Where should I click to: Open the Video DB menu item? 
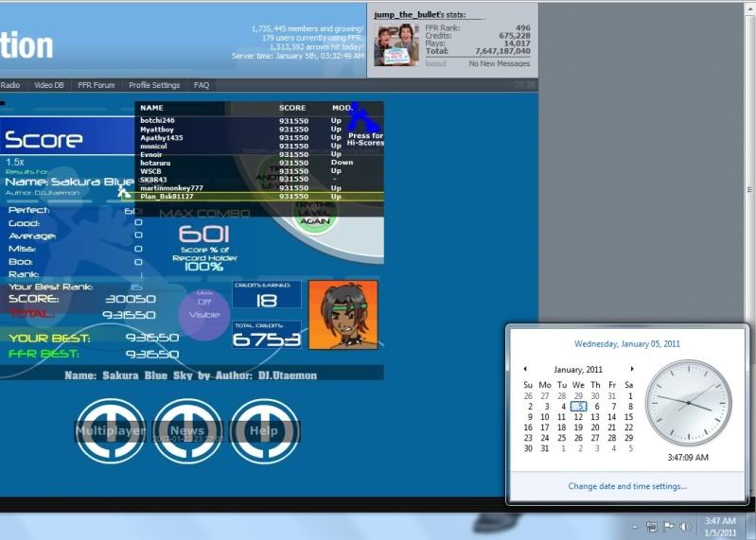(x=48, y=85)
